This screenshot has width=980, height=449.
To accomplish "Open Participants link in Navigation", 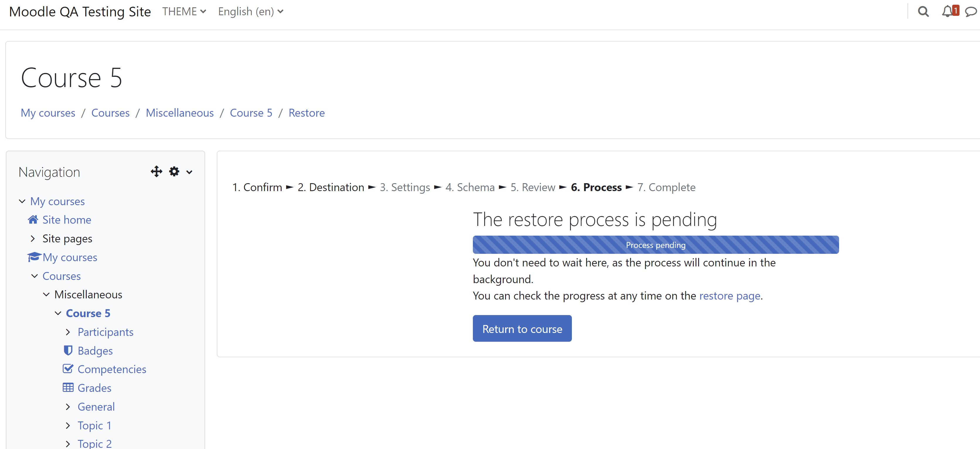I will point(105,332).
